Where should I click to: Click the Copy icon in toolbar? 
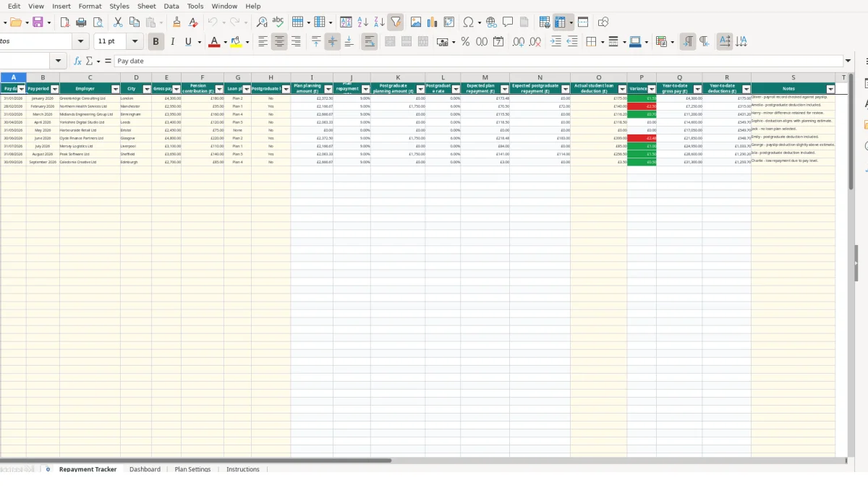pyautogui.click(x=134, y=22)
